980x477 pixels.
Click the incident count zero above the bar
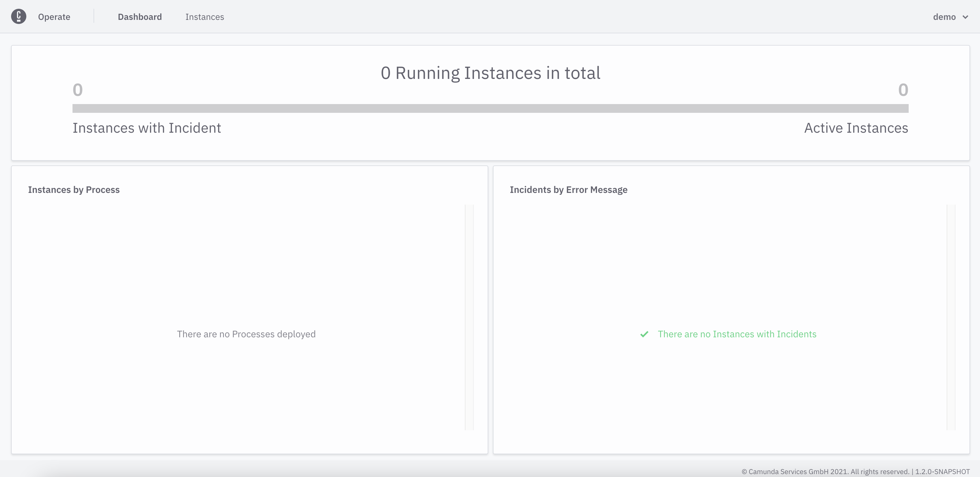click(77, 90)
